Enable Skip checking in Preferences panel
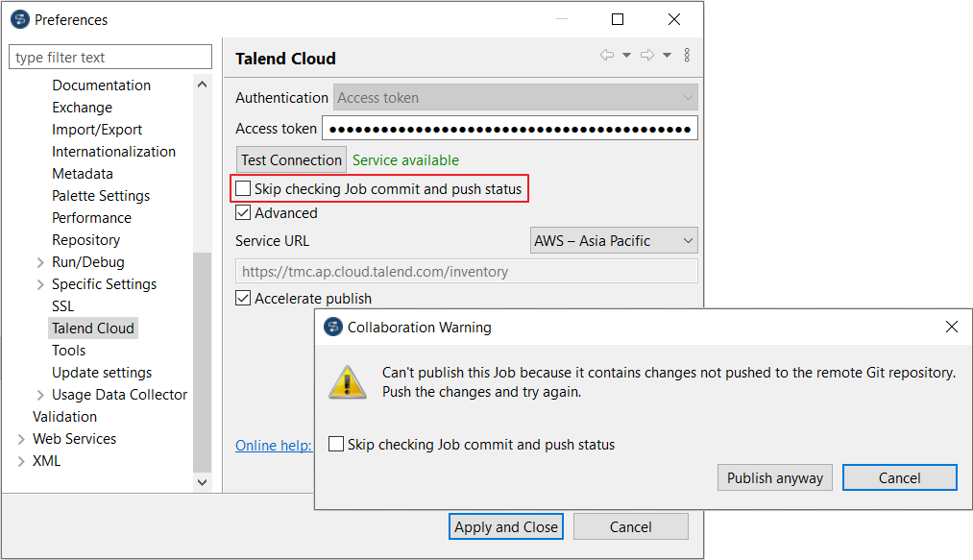The width and height of the screenshot is (973, 560). point(244,189)
